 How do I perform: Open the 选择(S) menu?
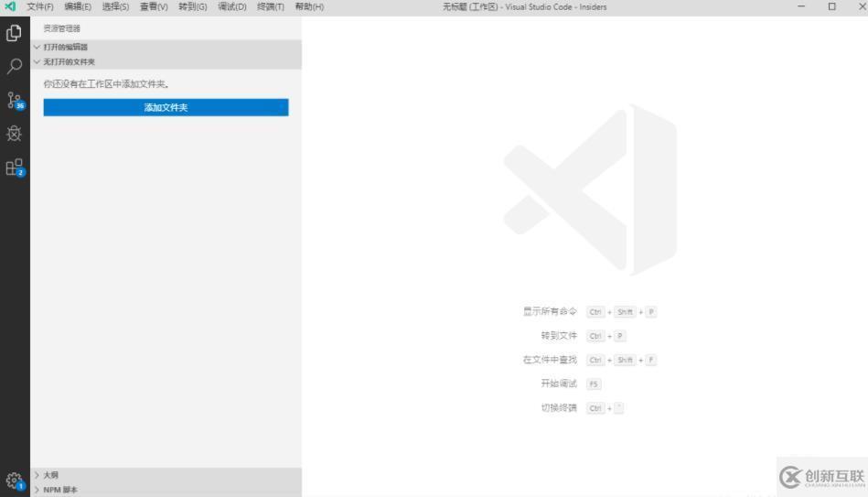pos(115,6)
